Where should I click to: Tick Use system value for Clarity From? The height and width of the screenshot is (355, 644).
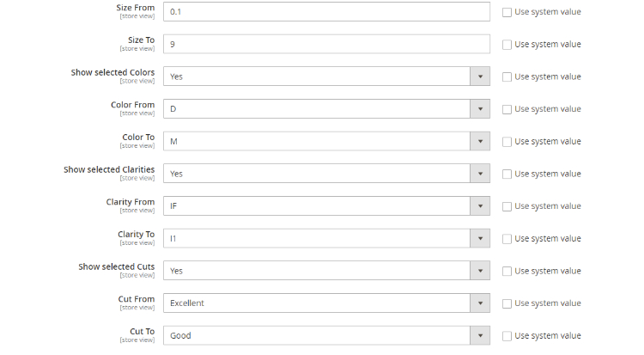point(507,206)
